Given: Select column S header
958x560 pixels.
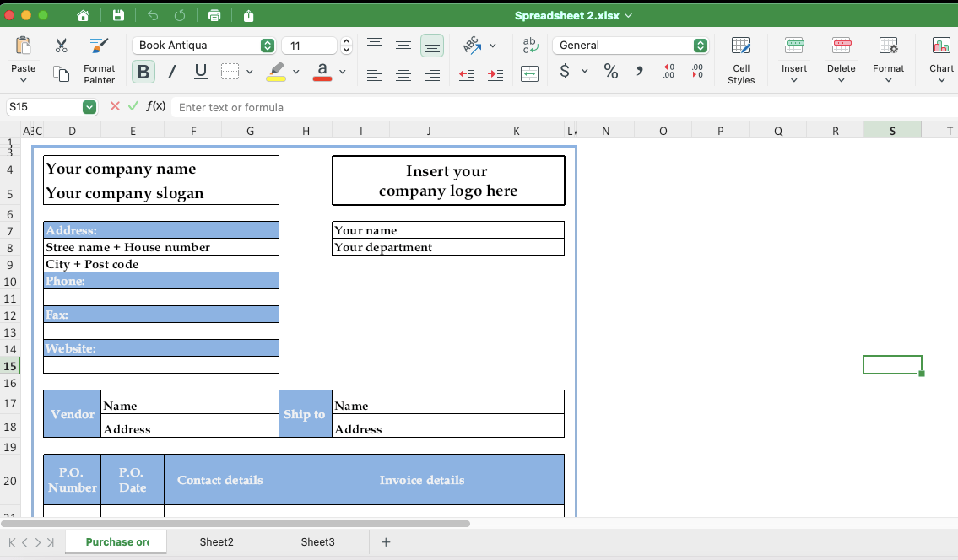Looking at the screenshot, I should (x=893, y=130).
